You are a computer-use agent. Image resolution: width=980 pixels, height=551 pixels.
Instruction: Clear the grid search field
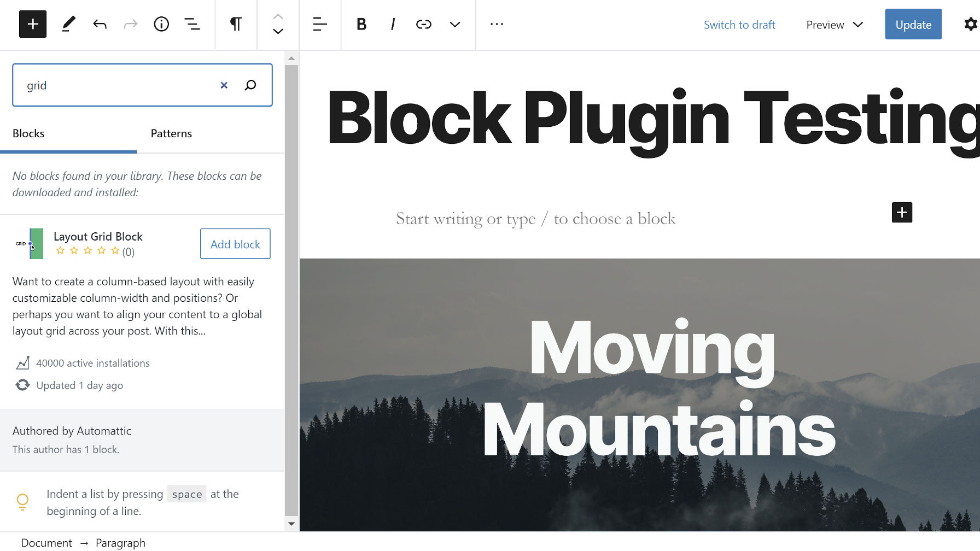click(224, 85)
